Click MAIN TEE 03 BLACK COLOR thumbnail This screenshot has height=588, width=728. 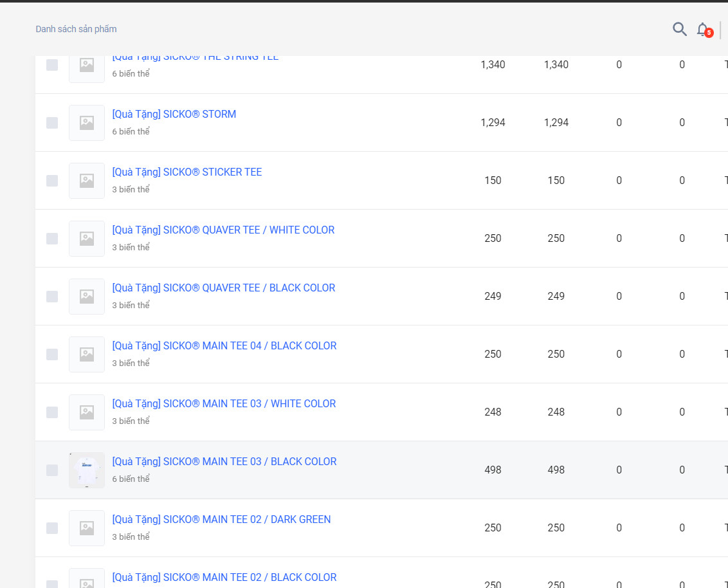87,470
